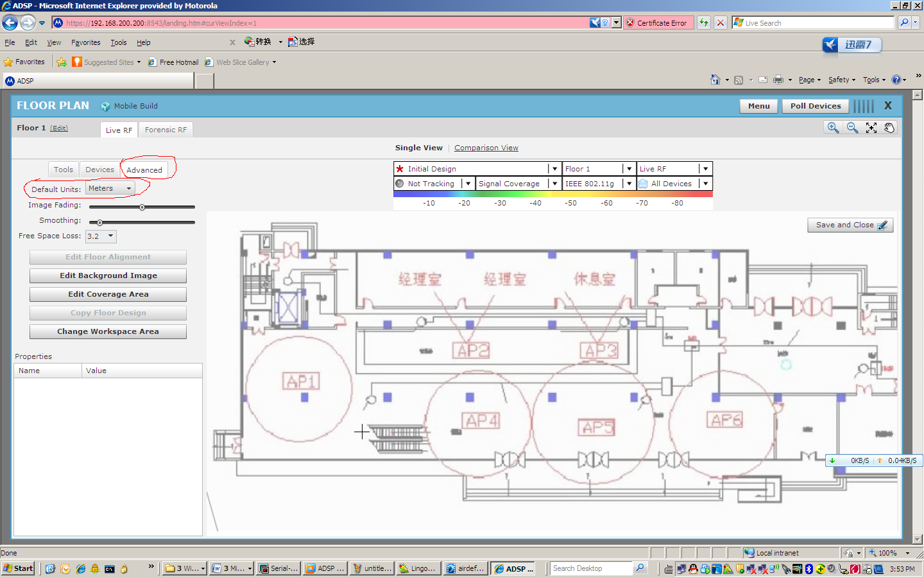Image resolution: width=924 pixels, height=578 pixels.
Task: Open the Default Units Meters dropdown
Action: click(110, 188)
